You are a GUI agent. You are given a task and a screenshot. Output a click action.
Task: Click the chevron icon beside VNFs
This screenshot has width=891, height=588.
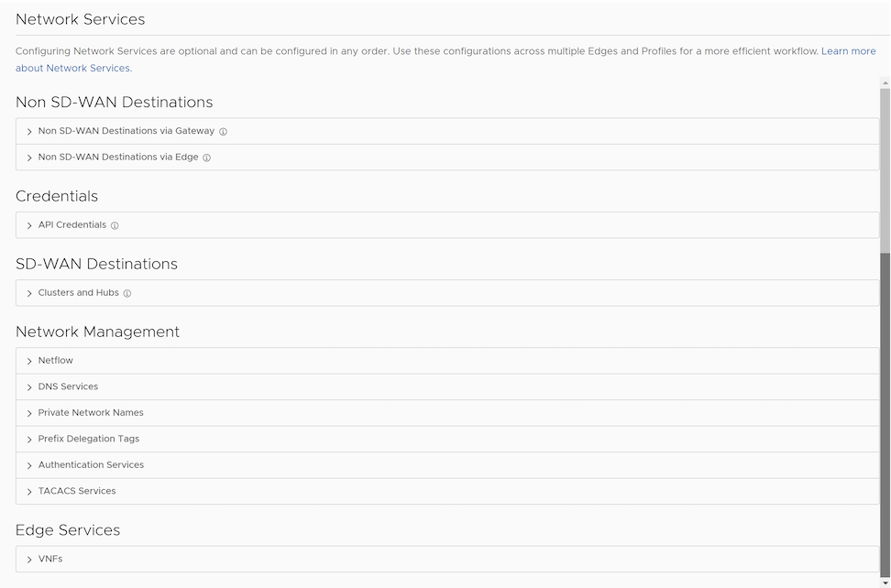[28, 559]
